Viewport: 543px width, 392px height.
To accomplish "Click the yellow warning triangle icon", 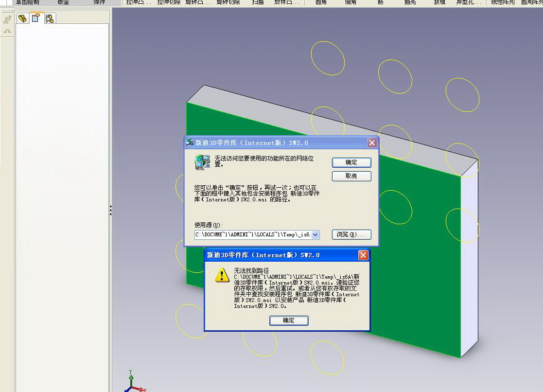I will 222,275.
